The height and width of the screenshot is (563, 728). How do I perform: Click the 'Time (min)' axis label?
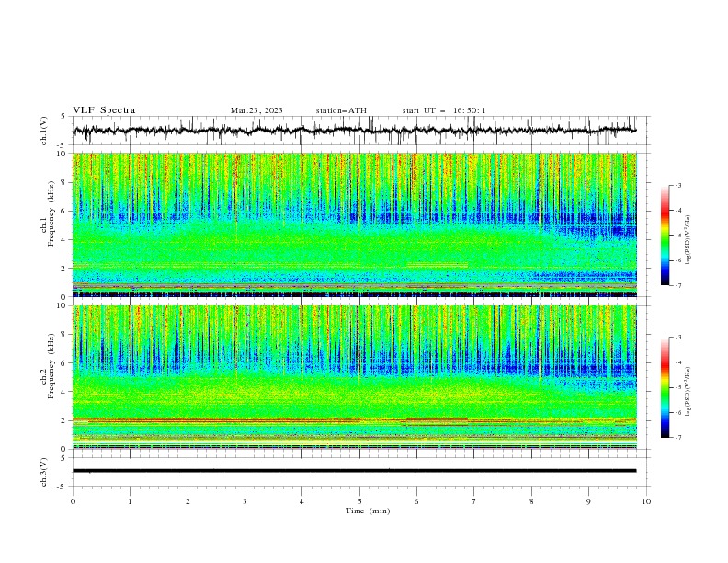(368, 511)
